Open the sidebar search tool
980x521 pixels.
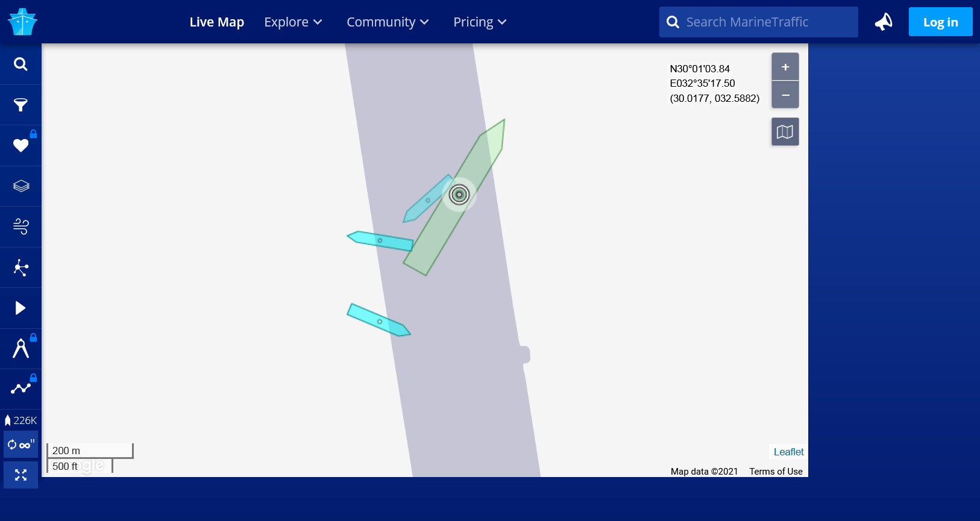point(20,64)
